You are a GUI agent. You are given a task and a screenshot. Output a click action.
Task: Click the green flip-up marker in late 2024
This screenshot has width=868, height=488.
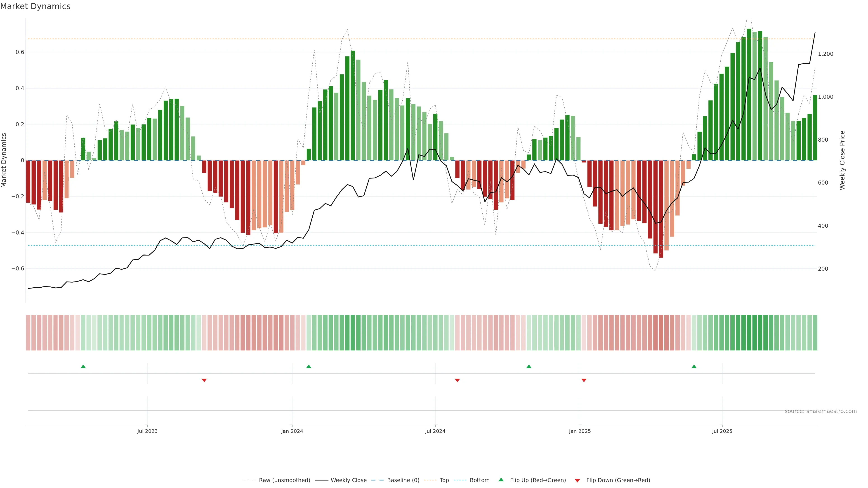[x=529, y=366]
